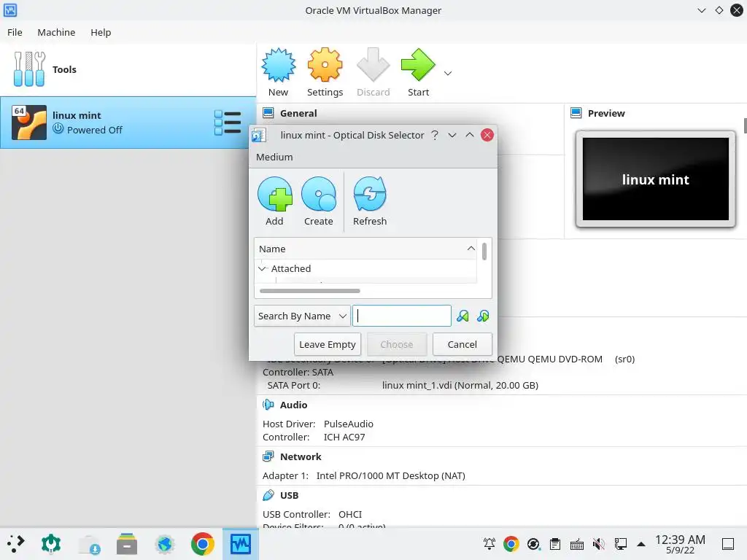747x560 pixels.
Task: Open the application launcher in the taskbar
Action: click(x=15, y=544)
